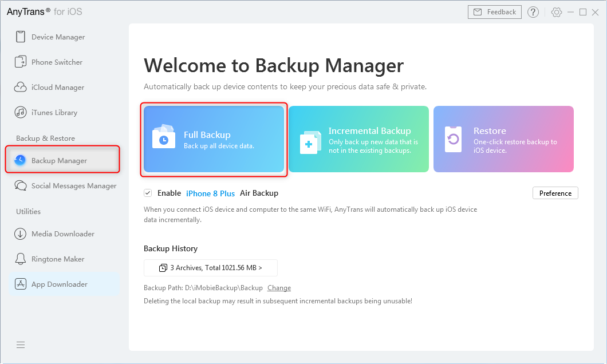607x364 pixels.
Task: Expand the 3 Archives backup history chevron
Action: coord(260,268)
